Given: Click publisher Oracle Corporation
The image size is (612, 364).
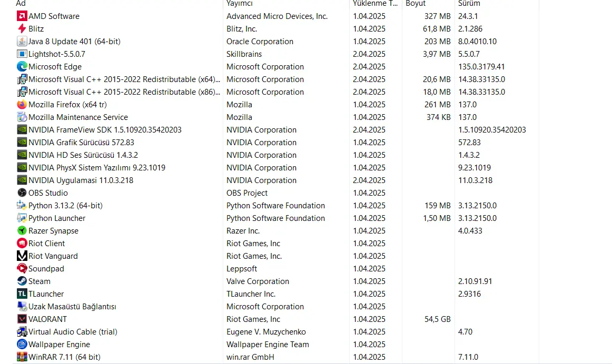Looking at the screenshot, I should pyautogui.click(x=260, y=42).
